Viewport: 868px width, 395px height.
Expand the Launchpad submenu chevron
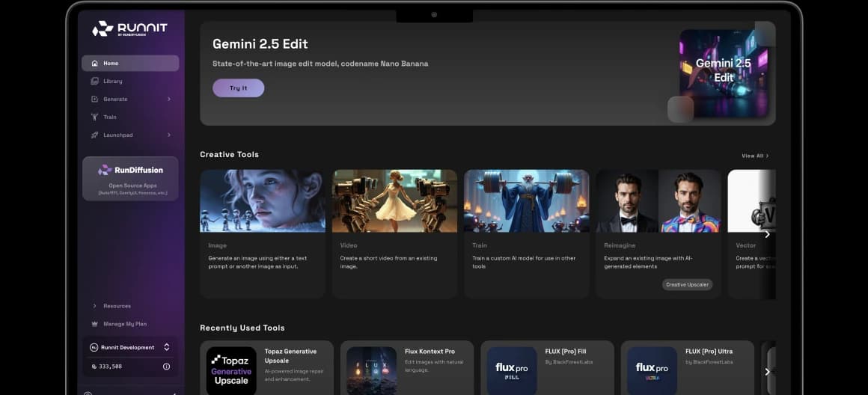point(169,135)
